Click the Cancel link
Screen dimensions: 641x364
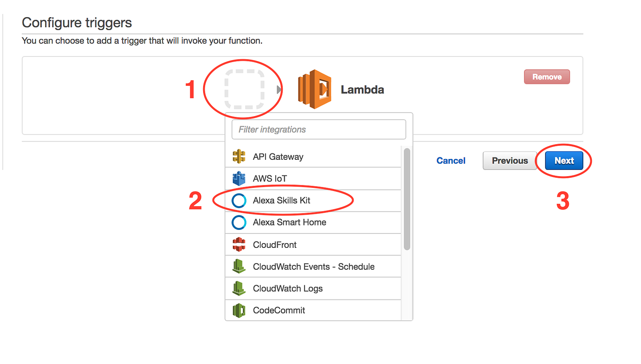(x=451, y=161)
